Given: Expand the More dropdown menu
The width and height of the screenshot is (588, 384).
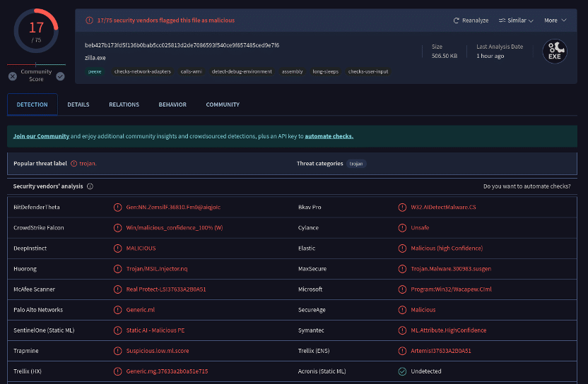Looking at the screenshot, I should click(x=555, y=20).
